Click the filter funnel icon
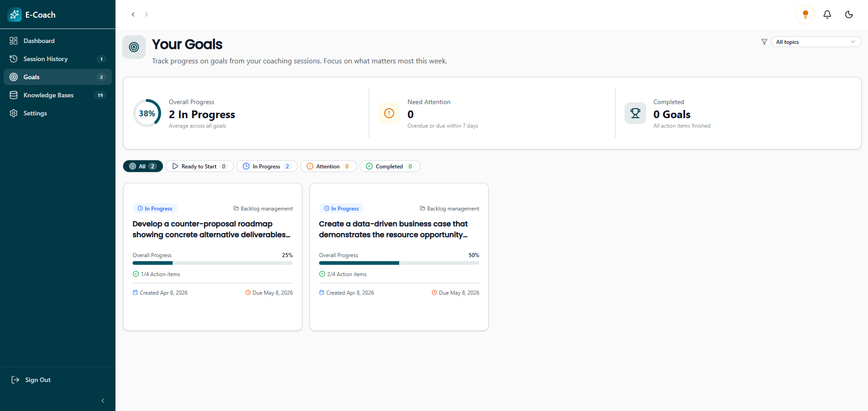This screenshot has height=411, width=868. point(764,42)
